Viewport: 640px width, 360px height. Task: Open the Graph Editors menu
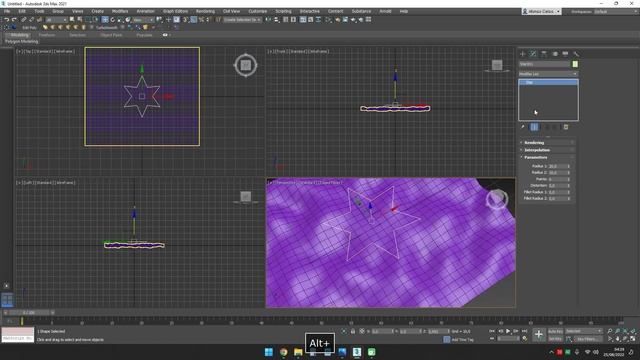point(176,11)
